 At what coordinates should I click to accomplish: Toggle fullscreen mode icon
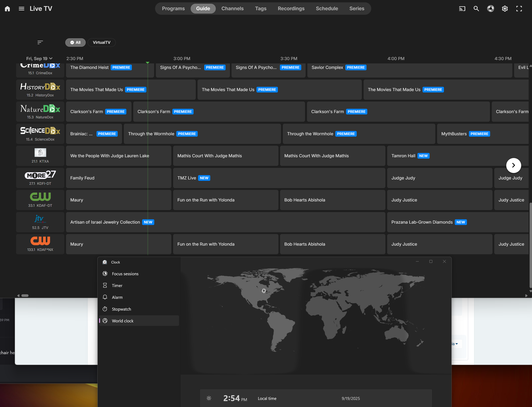coord(519,9)
